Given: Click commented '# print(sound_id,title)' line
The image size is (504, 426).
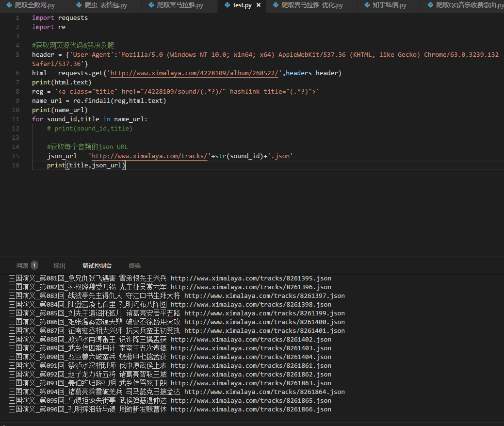Looking at the screenshot, I should pyautogui.click(x=90, y=129).
